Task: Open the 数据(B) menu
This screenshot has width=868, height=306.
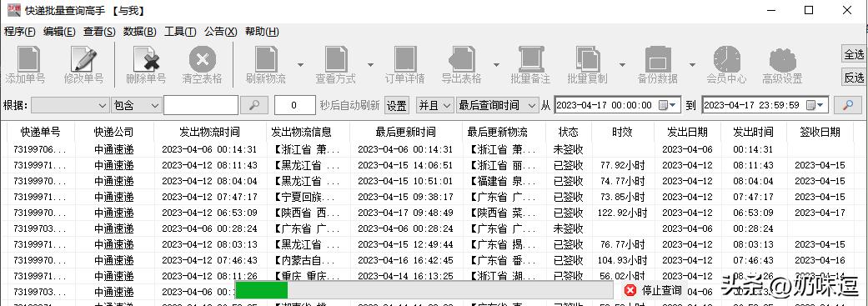Action: pos(139,32)
